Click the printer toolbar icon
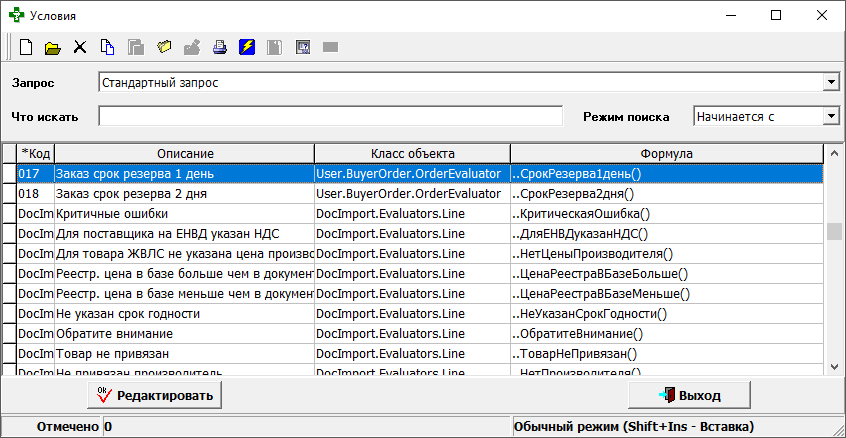Viewport: 846px width, 438px height. click(219, 47)
